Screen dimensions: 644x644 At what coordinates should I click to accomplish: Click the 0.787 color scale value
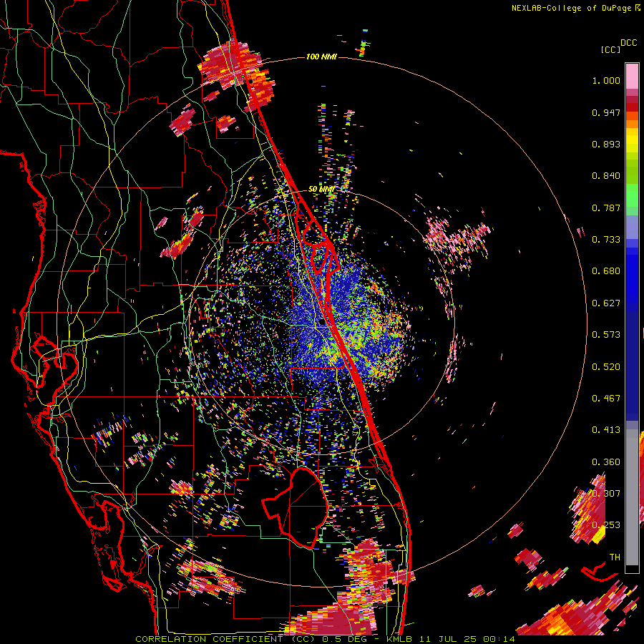pyautogui.click(x=606, y=208)
